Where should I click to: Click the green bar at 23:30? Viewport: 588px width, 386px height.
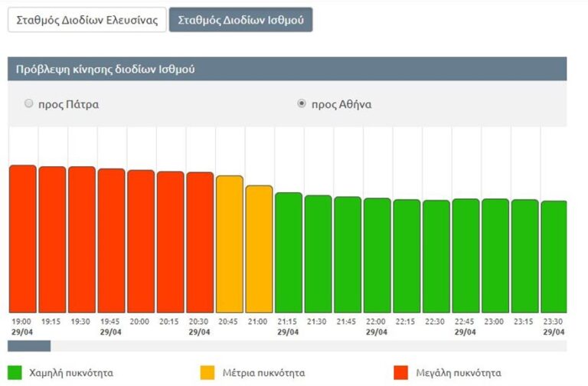554,256
